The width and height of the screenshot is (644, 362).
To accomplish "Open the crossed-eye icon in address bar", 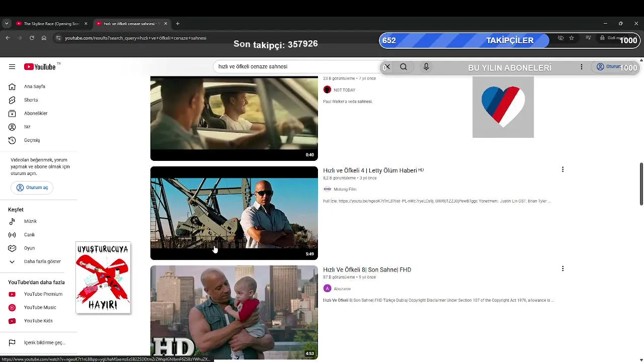I will pyautogui.click(x=560, y=38).
